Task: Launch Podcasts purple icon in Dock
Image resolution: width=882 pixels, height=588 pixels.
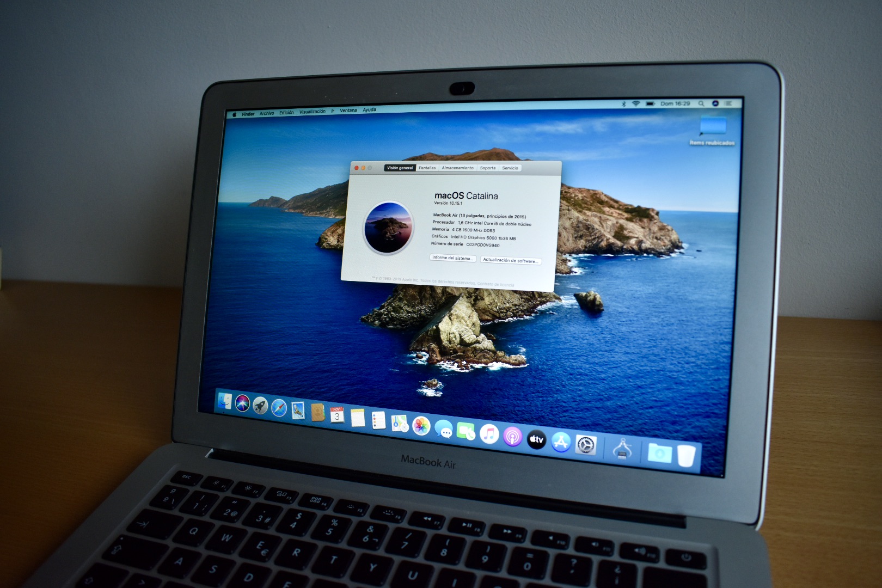Action: [512, 436]
